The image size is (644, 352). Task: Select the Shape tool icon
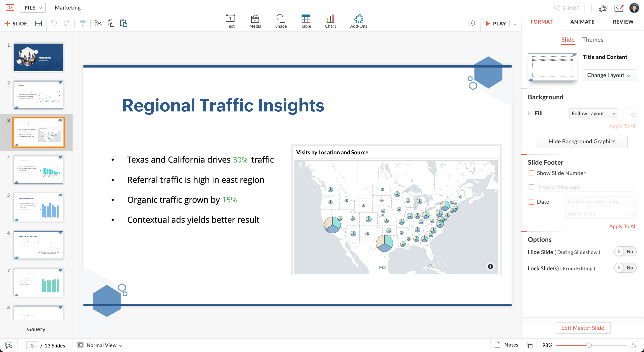point(281,21)
